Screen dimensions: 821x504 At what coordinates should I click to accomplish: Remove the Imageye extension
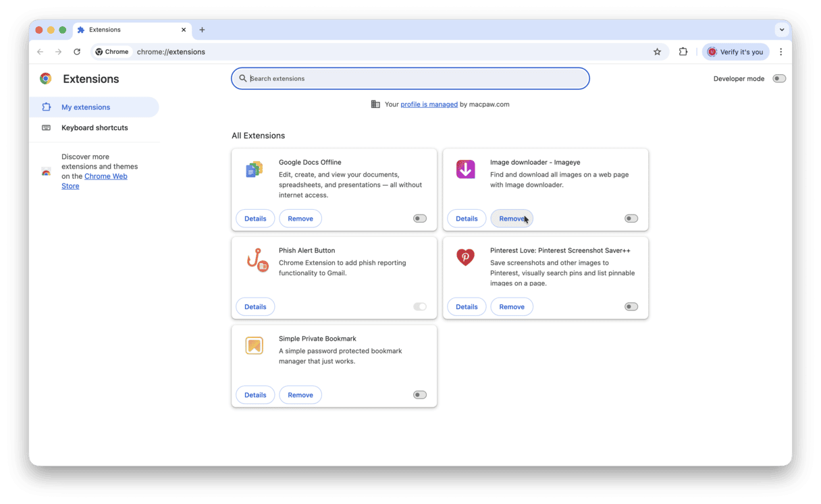pos(511,218)
